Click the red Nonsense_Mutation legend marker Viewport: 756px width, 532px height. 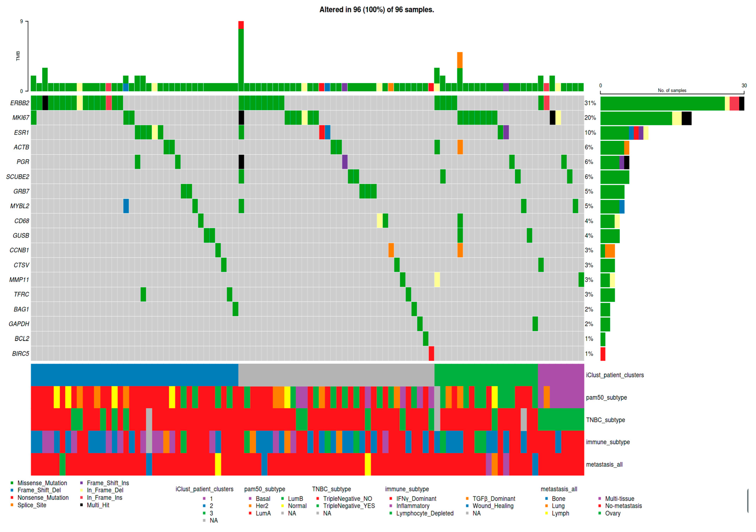point(12,498)
